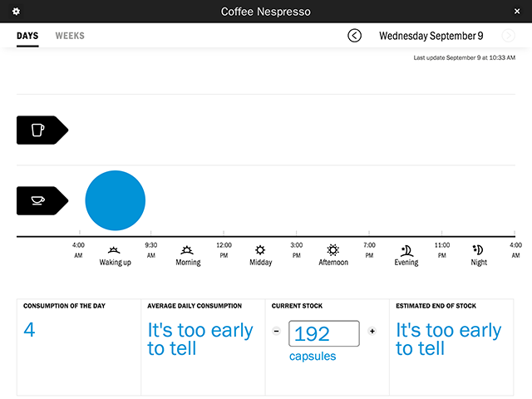The width and height of the screenshot is (532, 399).
Task: Click the Estimated End of Stock message
Action: [449, 339]
